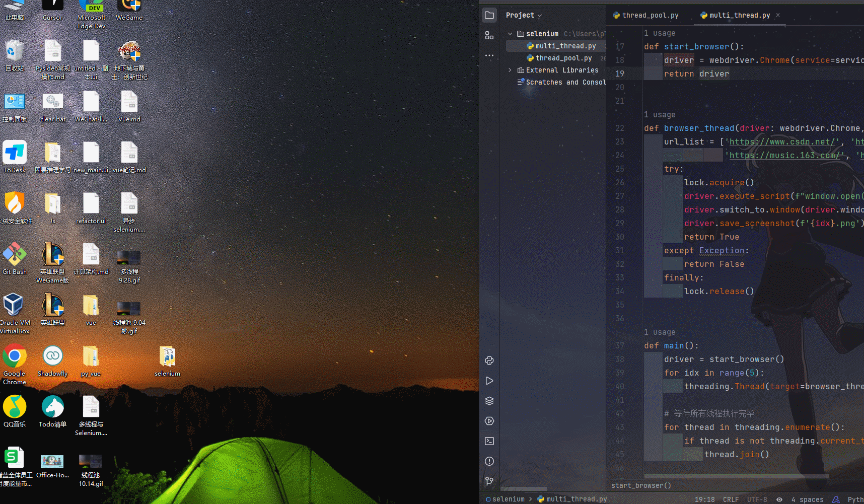Open the '4 spaces' indent selector
This screenshot has width=864, height=504.
pyautogui.click(x=807, y=499)
